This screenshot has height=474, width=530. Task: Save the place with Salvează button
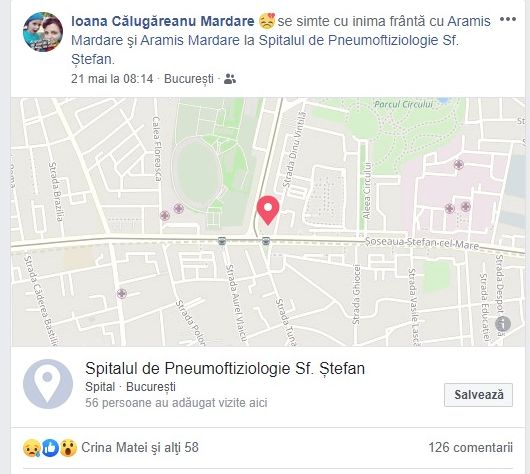tap(478, 395)
